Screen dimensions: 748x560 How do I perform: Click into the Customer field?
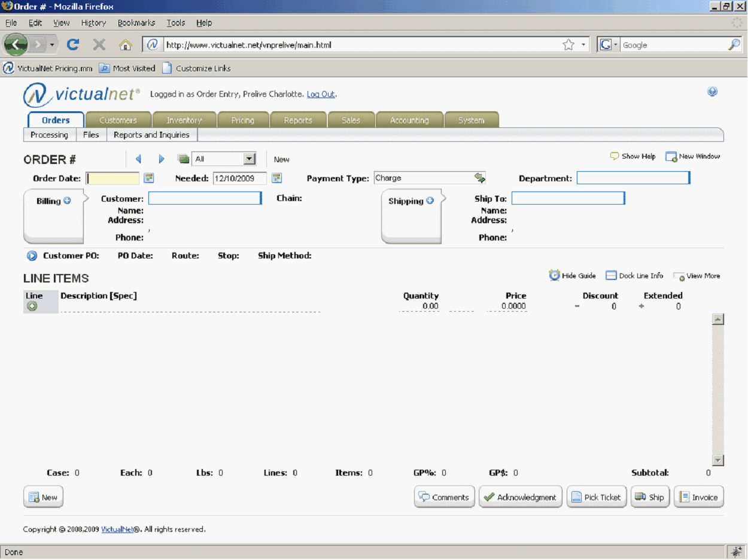tap(205, 198)
